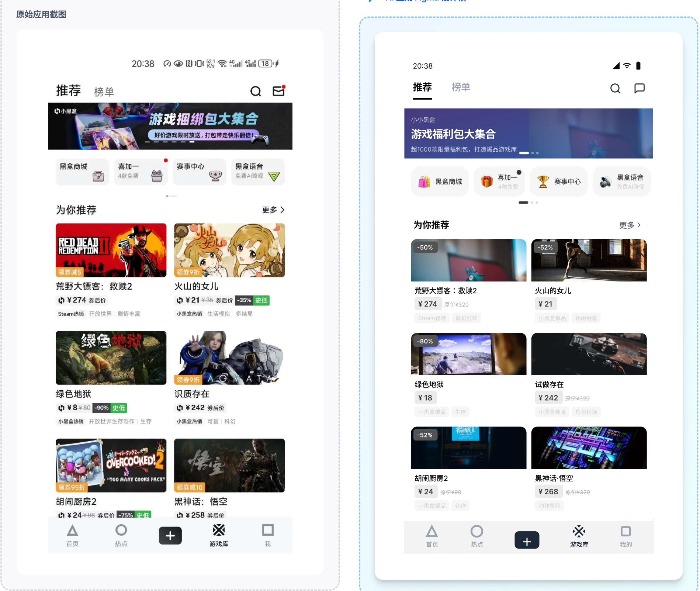Open the mail inbox icon in original screenshot
The height and width of the screenshot is (591, 700).
[x=279, y=90]
